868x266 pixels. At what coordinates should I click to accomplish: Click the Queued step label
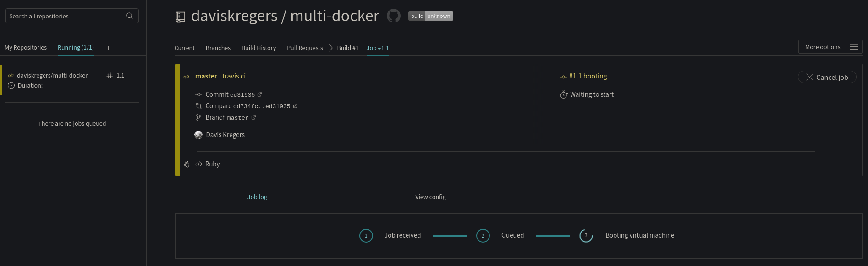(x=512, y=235)
